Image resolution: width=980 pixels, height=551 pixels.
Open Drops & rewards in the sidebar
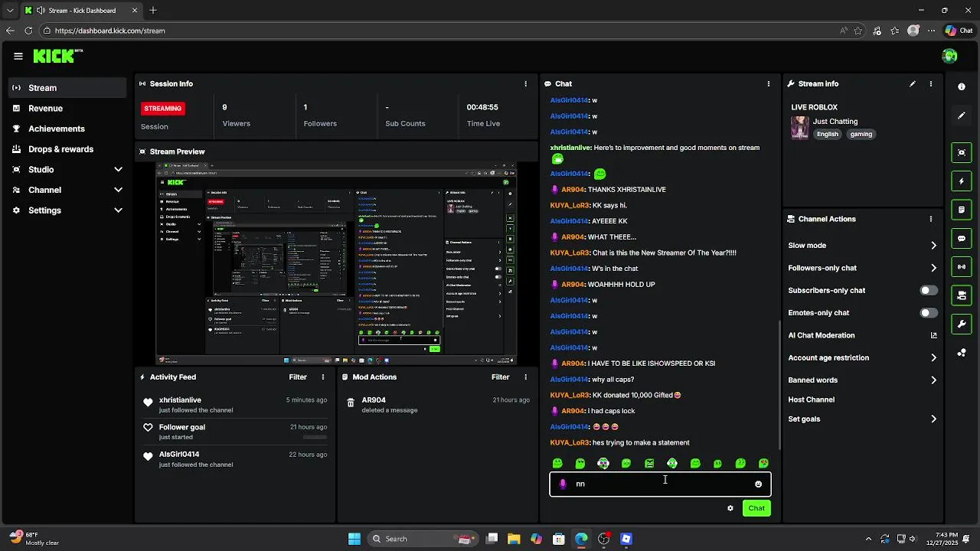click(x=67, y=149)
